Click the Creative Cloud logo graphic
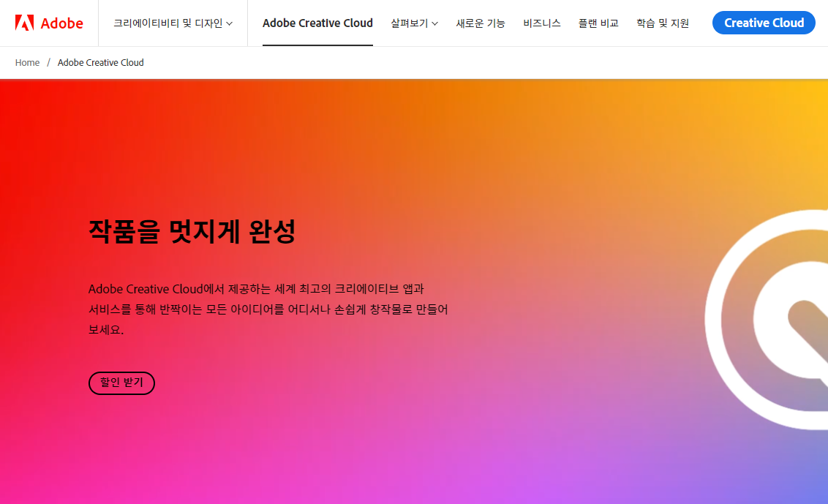 767,319
